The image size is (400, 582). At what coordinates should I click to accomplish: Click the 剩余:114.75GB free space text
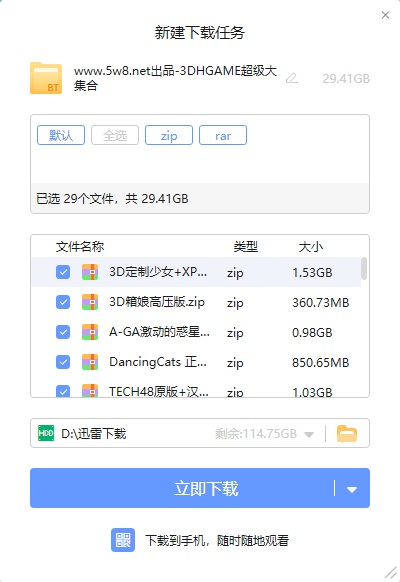[x=256, y=434]
